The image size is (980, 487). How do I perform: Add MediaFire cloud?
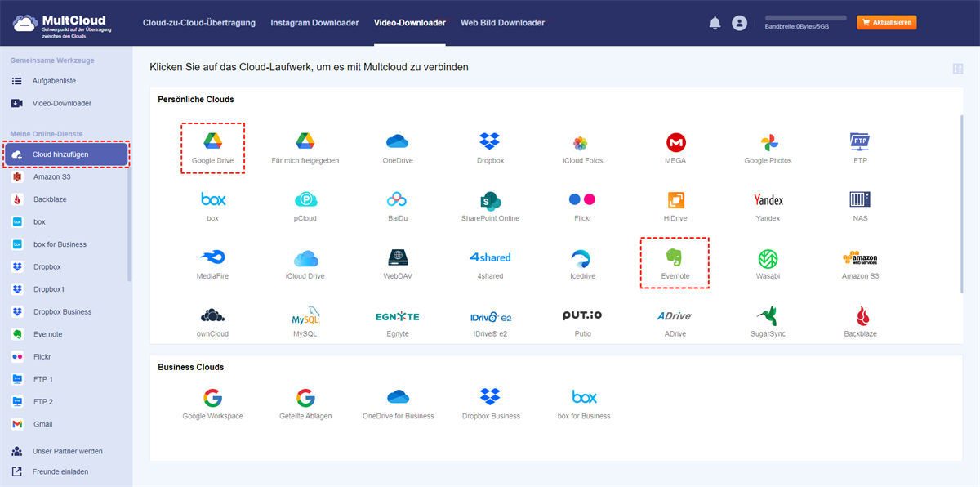(213, 257)
